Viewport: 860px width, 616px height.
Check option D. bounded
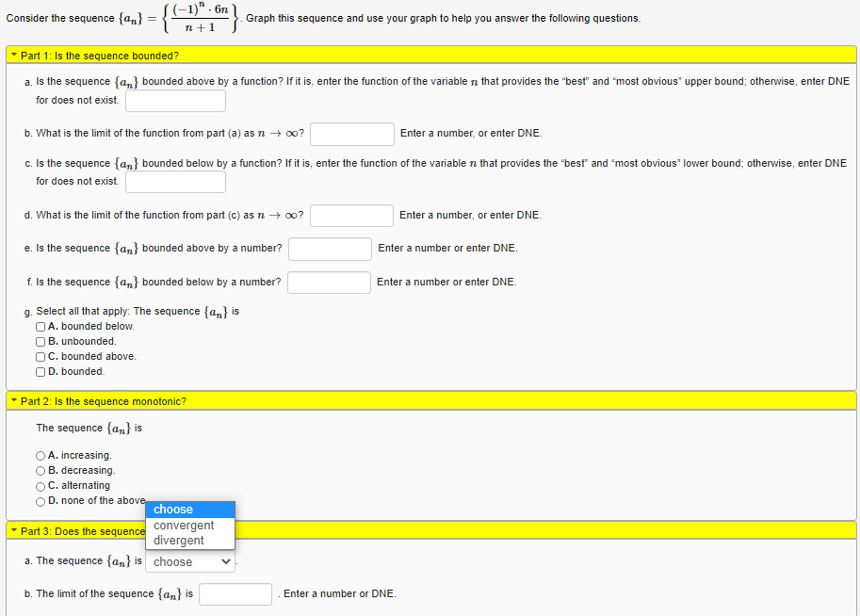(40, 371)
